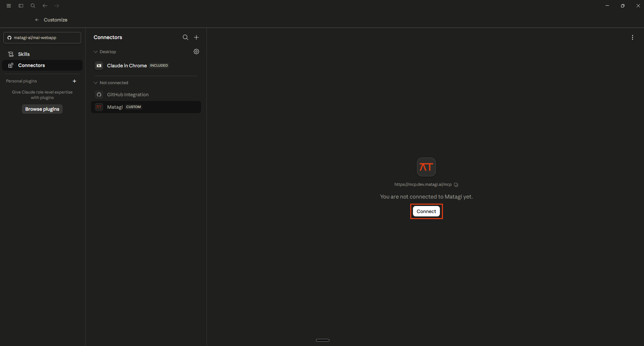Click Browse plugins button
This screenshot has height=346, width=644.
(42, 109)
